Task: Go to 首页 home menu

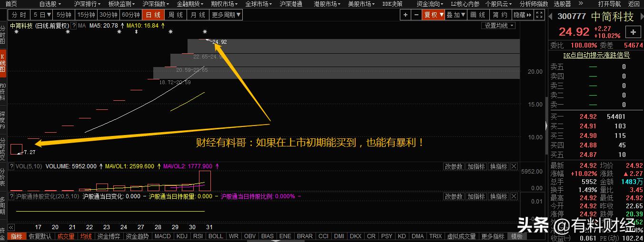Action: tap(11, 4)
